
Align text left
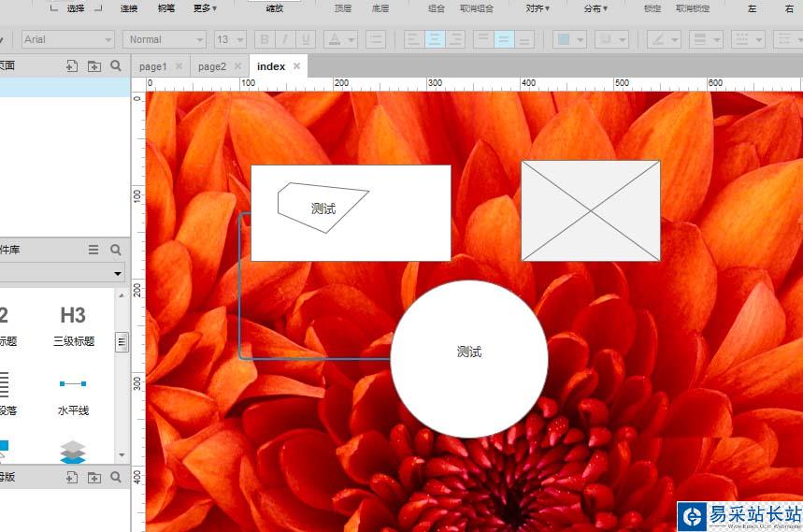414,39
